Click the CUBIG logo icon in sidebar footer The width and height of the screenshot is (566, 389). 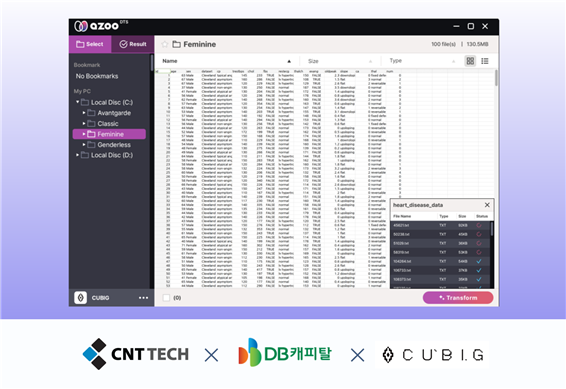pyautogui.click(x=80, y=298)
